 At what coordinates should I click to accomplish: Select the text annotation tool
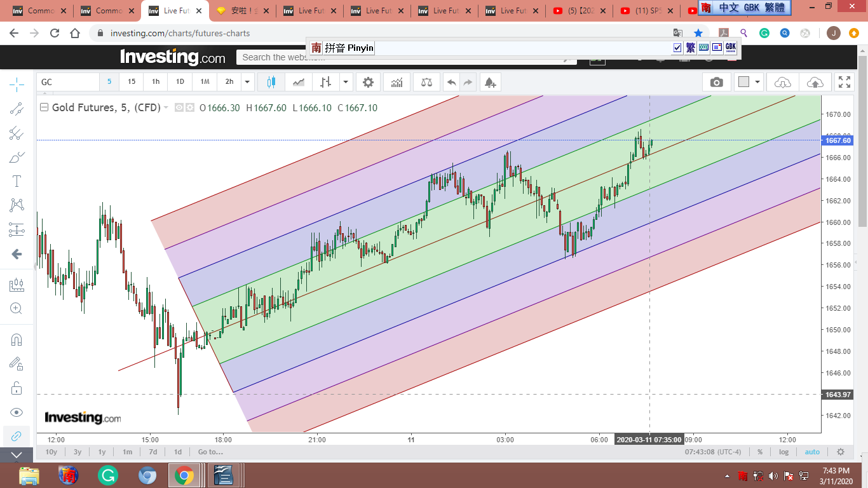17,181
